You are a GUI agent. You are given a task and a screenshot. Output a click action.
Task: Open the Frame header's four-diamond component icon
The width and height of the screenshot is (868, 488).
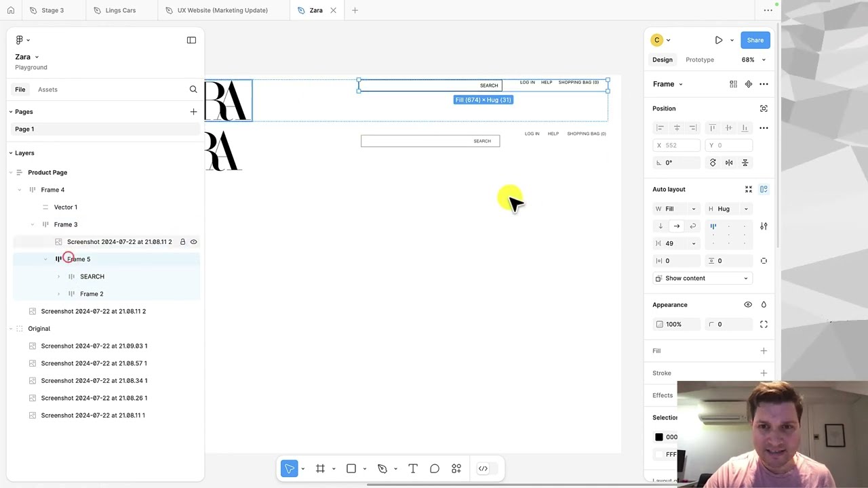click(x=749, y=84)
